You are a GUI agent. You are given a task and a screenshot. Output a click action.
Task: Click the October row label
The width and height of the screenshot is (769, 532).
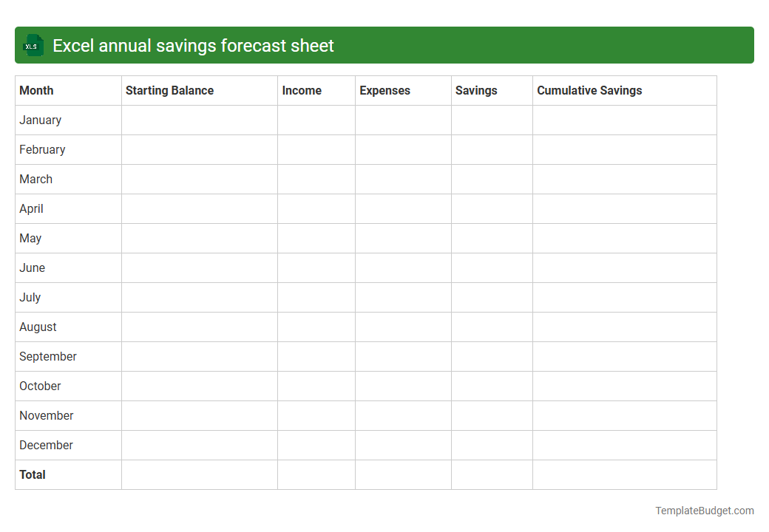[40, 386]
